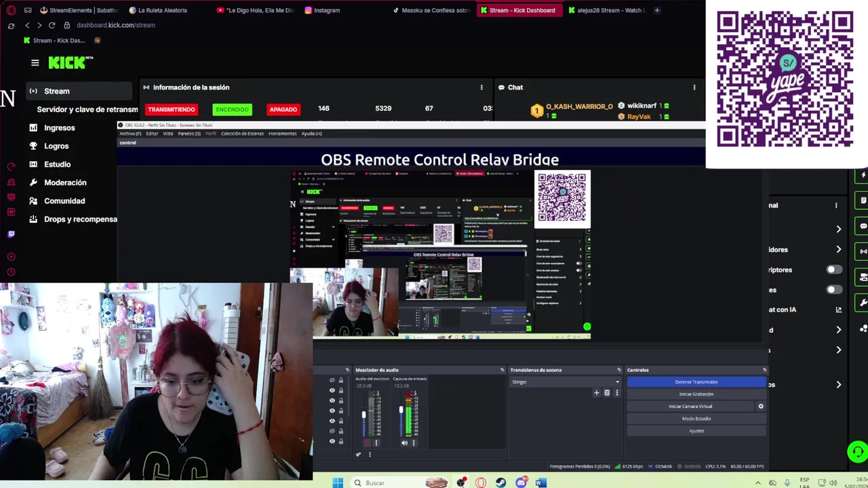
Task: Open transition properties three-dot menu
Action: [x=616, y=392]
